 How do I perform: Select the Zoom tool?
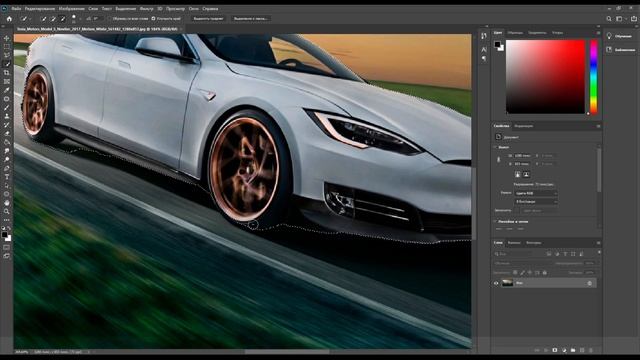click(7, 211)
